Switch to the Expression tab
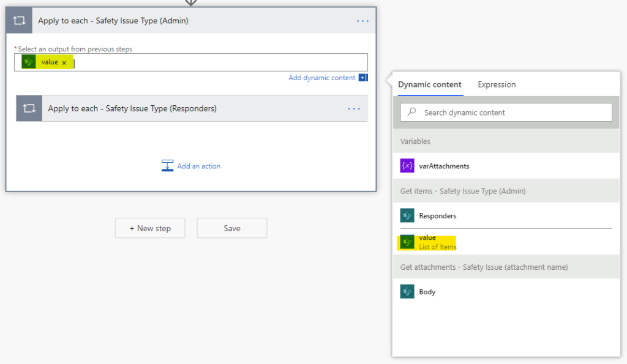 [x=497, y=84]
